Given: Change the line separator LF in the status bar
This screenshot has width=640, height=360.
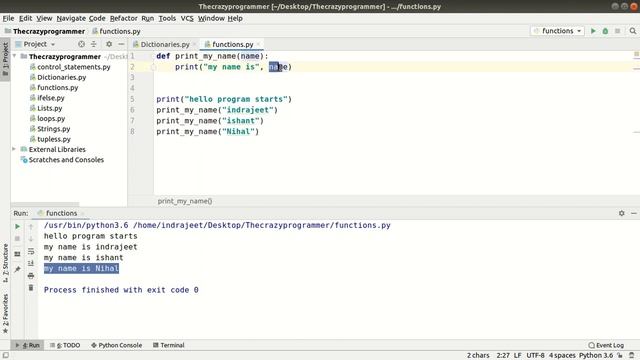Looking at the screenshot, I should 518,356.
